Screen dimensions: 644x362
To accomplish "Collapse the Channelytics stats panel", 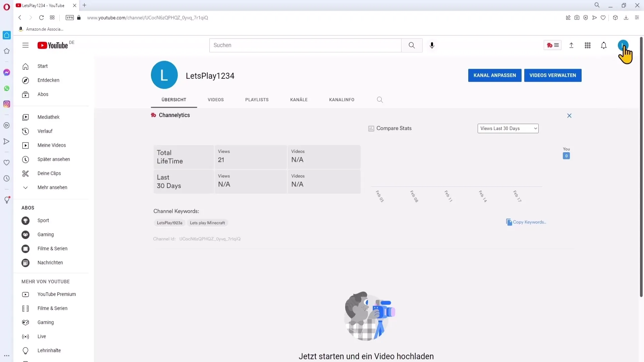I will point(569,115).
